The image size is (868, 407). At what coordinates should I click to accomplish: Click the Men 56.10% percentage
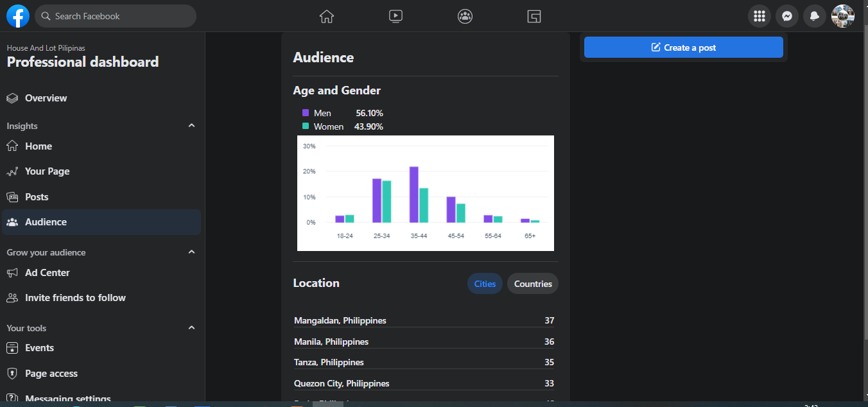point(370,113)
